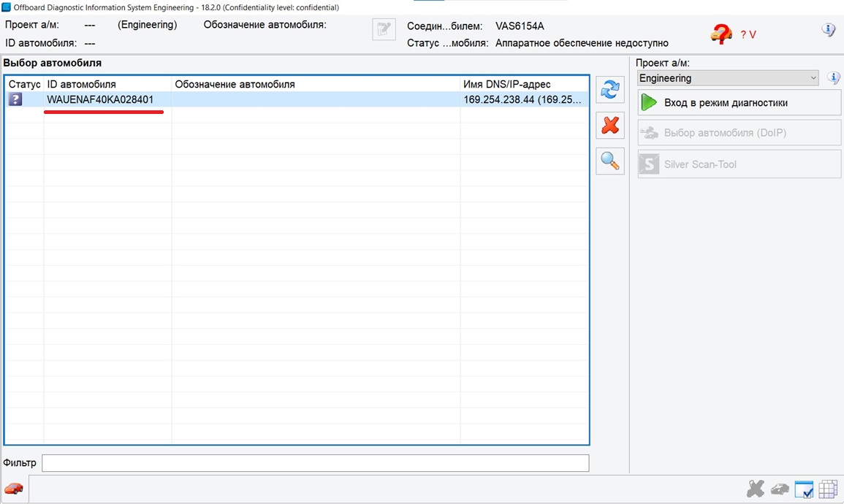
Task: Click the grid table icon in status bar
Action: [x=827, y=489]
